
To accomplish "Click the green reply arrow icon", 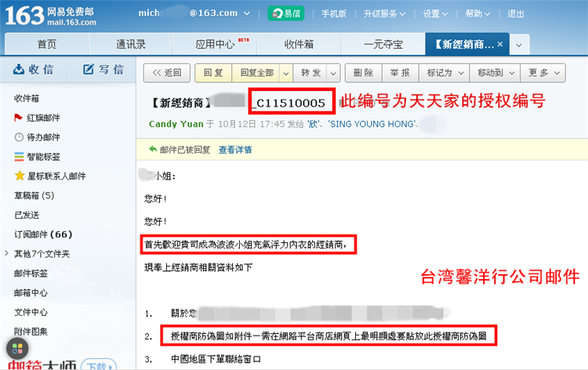I will tap(153, 149).
